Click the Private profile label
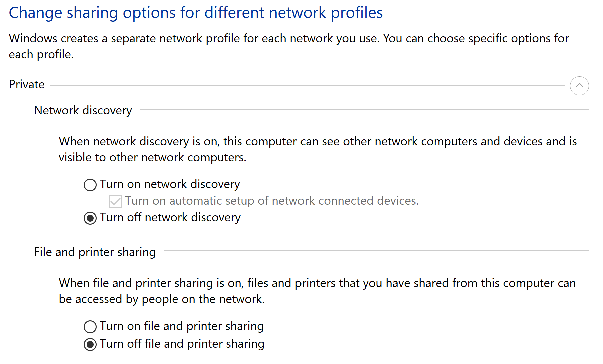 tap(27, 85)
